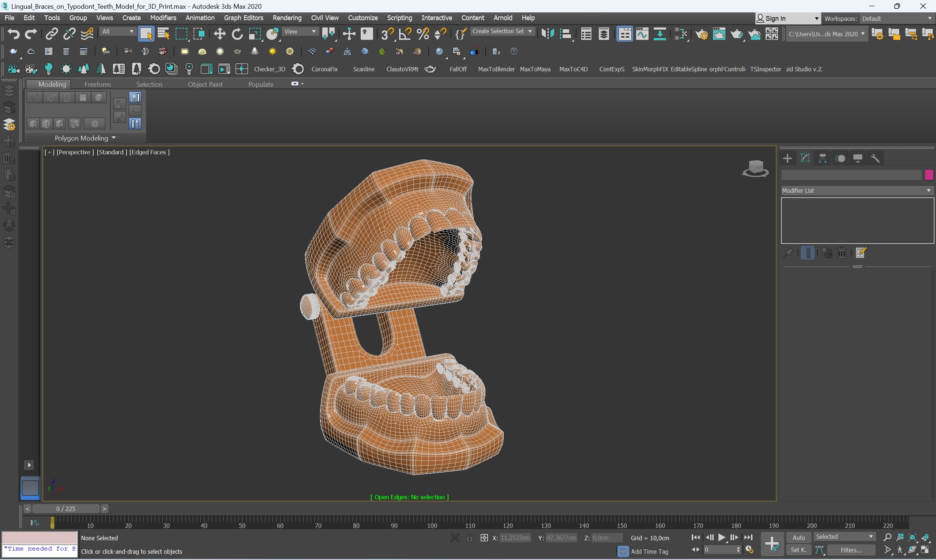The width and height of the screenshot is (936, 560).
Task: Switch to the Object Paint ribbon tab
Action: pyautogui.click(x=205, y=84)
